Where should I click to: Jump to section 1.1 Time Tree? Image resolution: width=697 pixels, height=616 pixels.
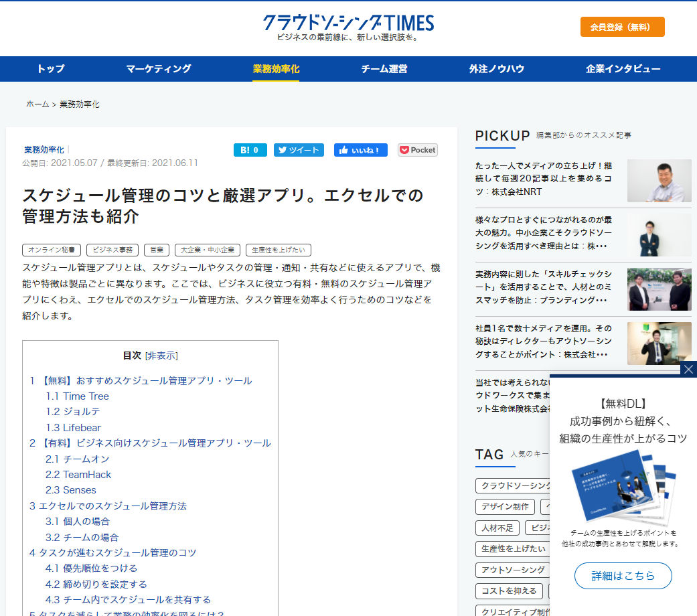pos(78,396)
